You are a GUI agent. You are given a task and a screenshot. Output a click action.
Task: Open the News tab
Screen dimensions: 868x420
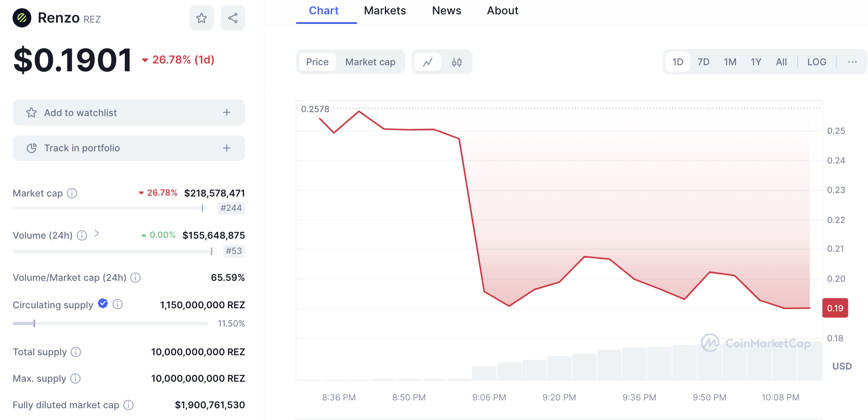click(x=447, y=11)
